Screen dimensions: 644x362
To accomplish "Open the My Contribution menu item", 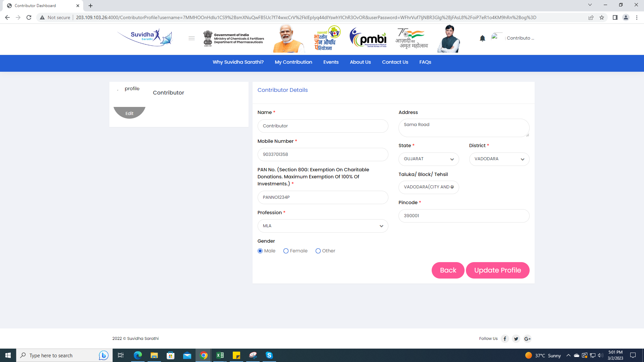I will [x=293, y=62].
